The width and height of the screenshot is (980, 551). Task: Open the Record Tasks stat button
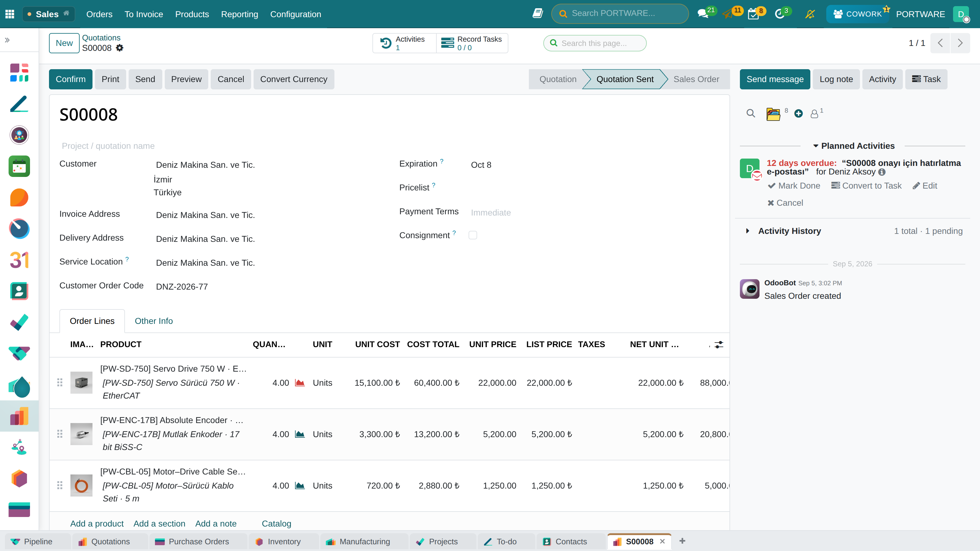(x=472, y=43)
